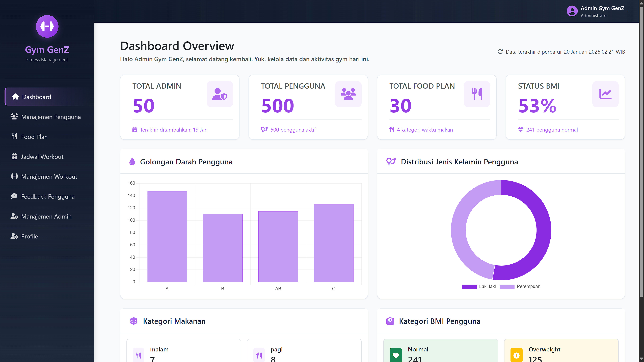Image resolution: width=644 pixels, height=362 pixels.
Task: Click the Gym GenZ dumbbell logo
Action: point(47,26)
